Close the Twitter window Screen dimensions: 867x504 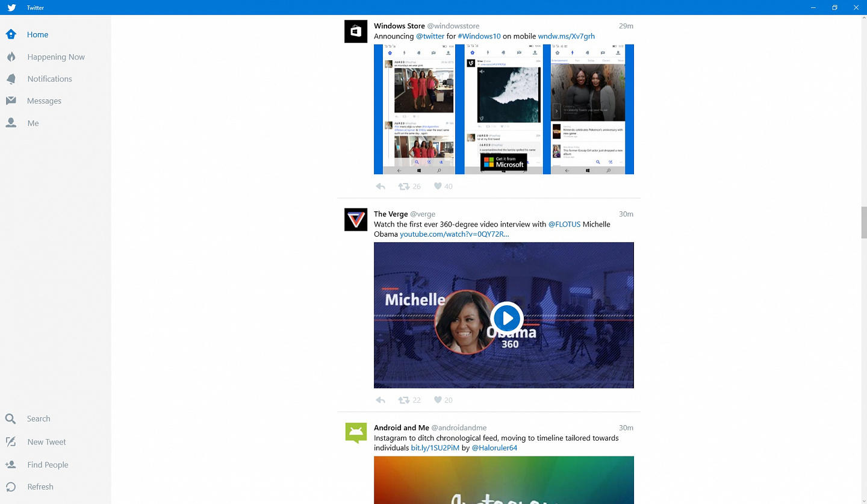click(x=856, y=8)
